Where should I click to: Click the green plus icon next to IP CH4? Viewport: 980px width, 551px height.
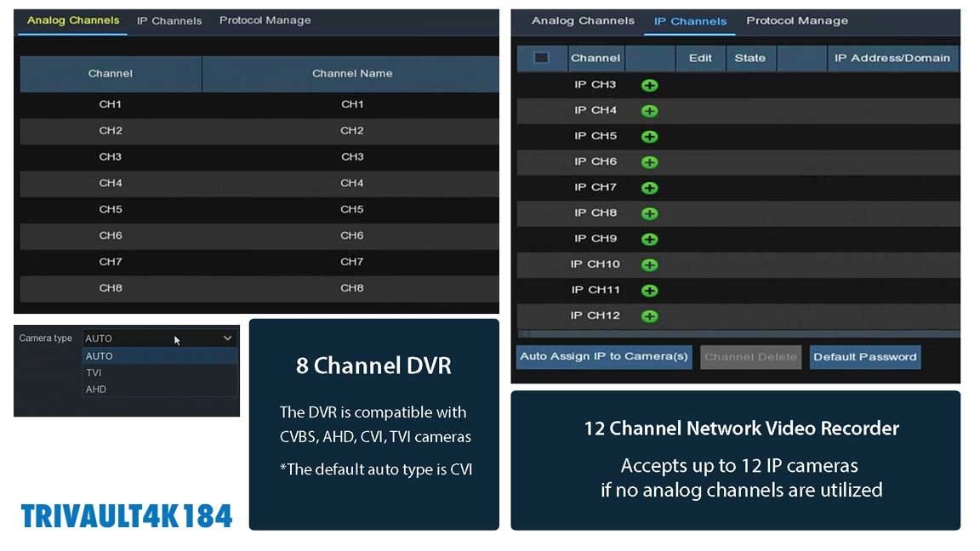[x=650, y=111]
